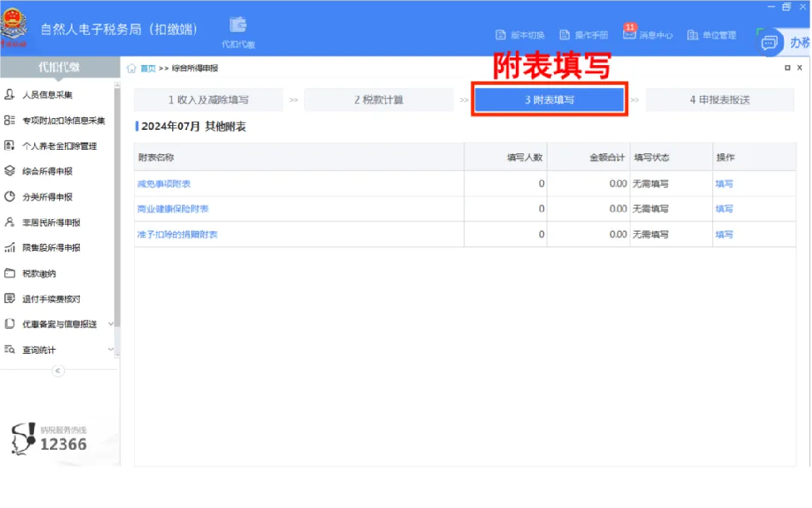
Task: Open 分类所得申报 menu item
Action: 47,197
